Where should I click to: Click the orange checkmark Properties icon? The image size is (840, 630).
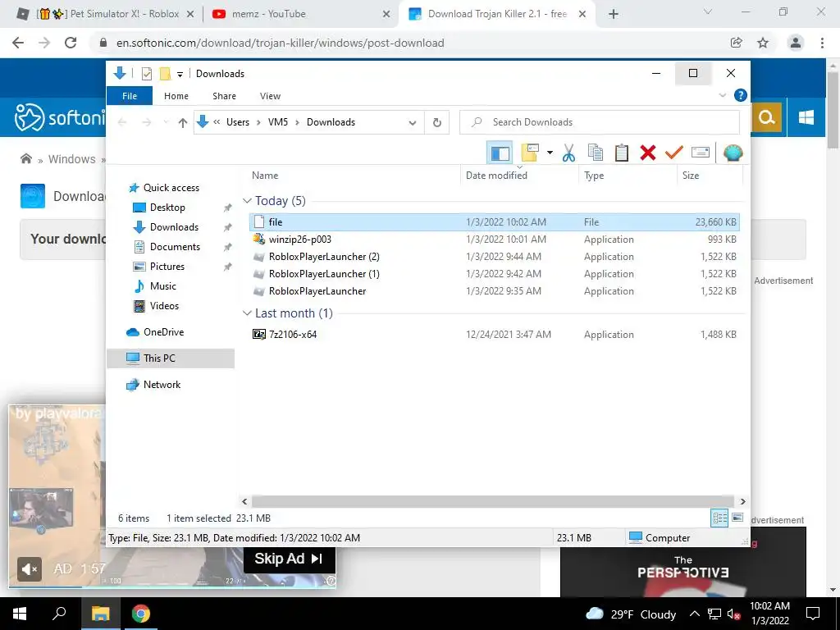click(x=674, y=153)
